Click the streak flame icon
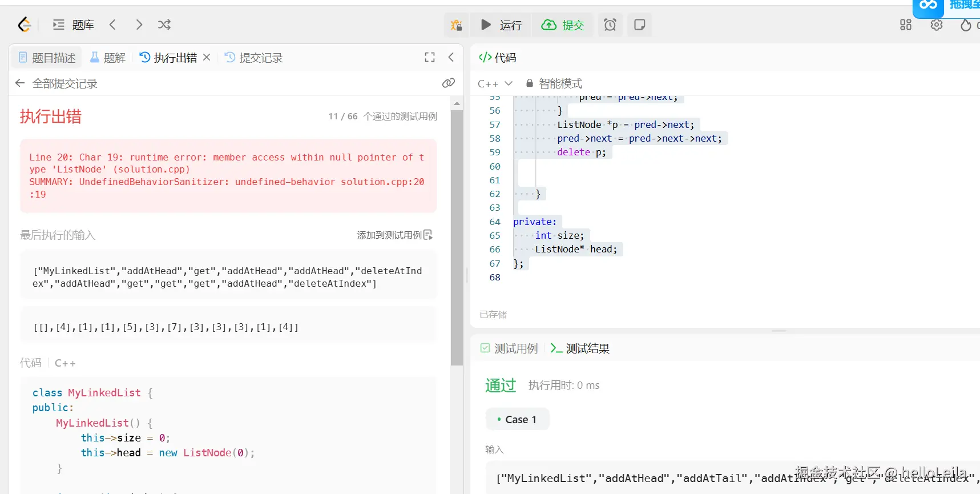980x494 pixels. [966, 25]
